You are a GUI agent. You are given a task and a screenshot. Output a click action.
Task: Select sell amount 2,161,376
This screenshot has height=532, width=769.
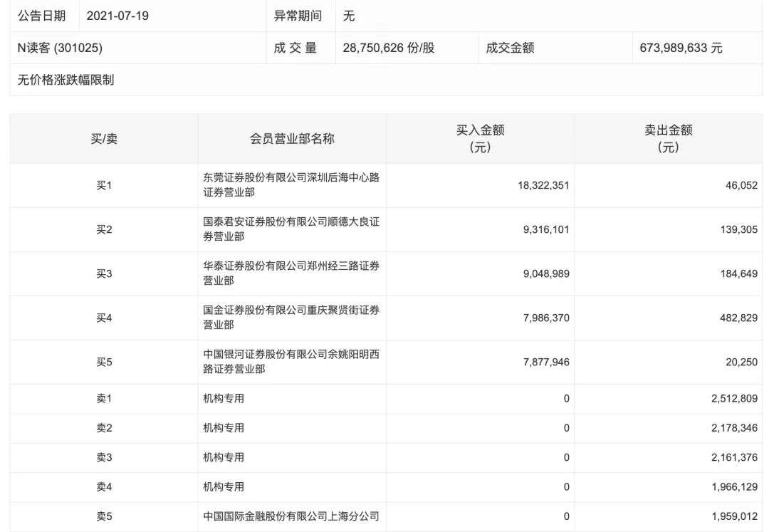pos(735,457)
